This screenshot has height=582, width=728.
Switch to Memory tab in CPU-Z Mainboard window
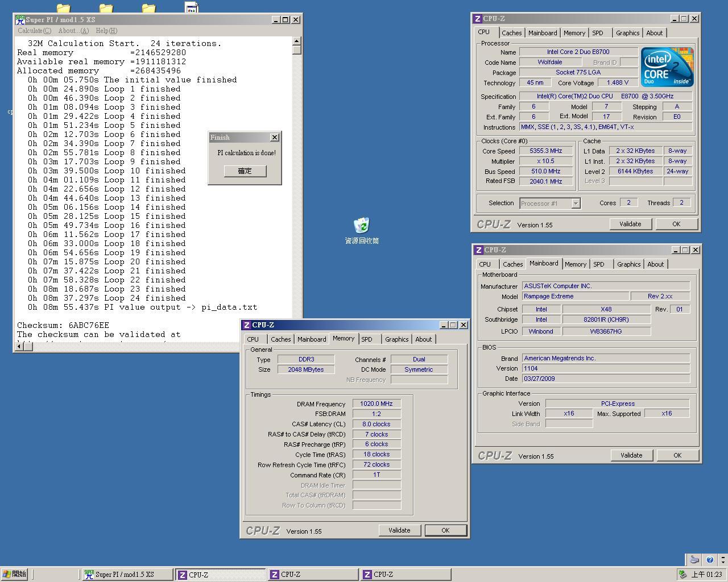pos(575,264)
